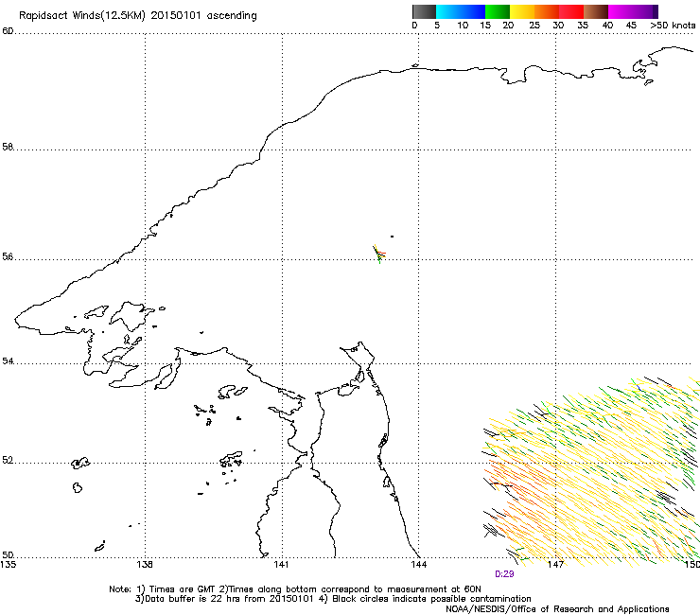The image size is (700, 615).
Task: Click the gray 0-5 knots legend segment
Action: [x=424, y=11]
